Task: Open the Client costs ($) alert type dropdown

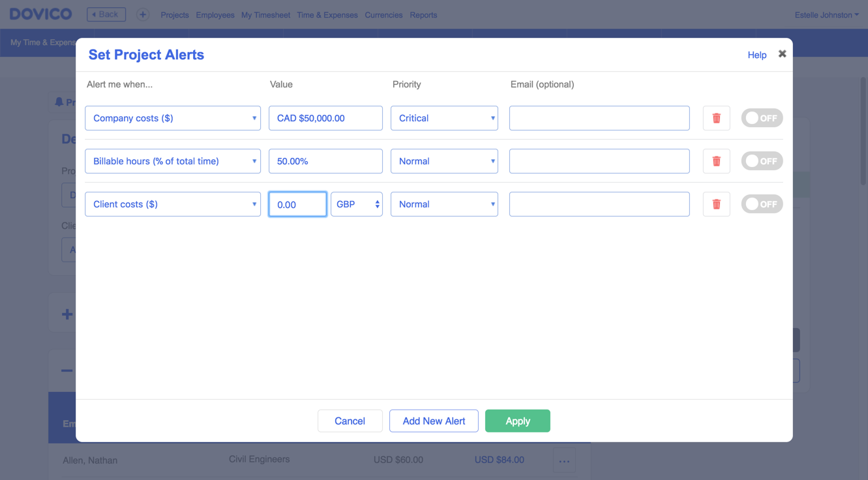Action: point(173,204)
